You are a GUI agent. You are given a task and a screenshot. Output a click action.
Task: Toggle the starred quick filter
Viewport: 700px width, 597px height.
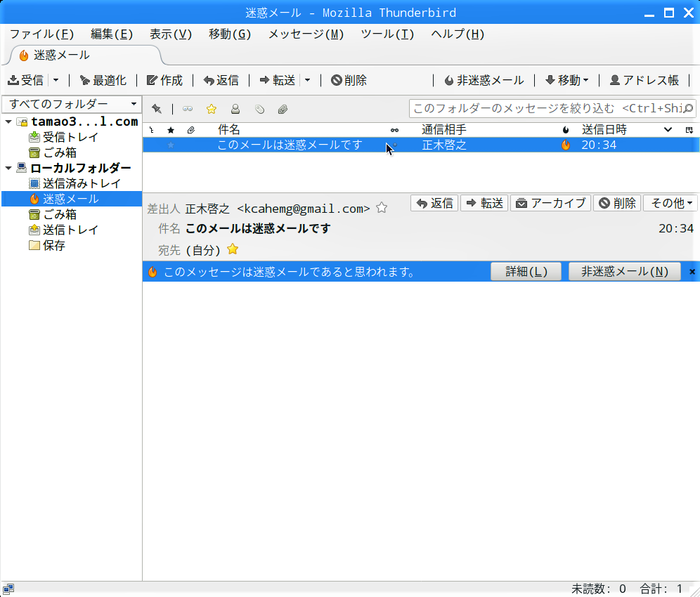point(212,109)
